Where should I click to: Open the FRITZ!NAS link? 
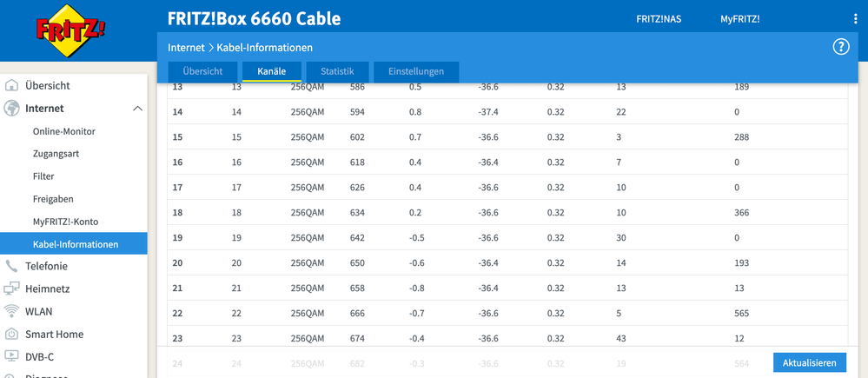click(x=659, y=19)
